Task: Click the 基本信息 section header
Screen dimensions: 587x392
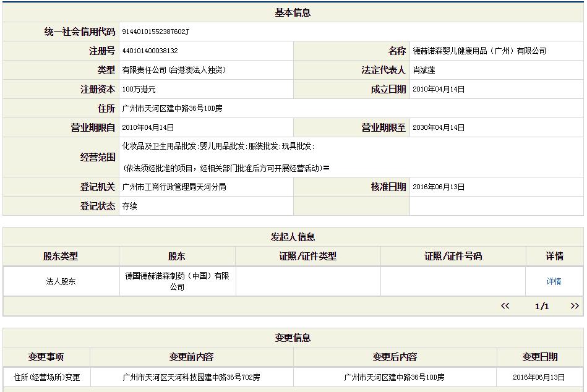Action: [x=293, y=12]
